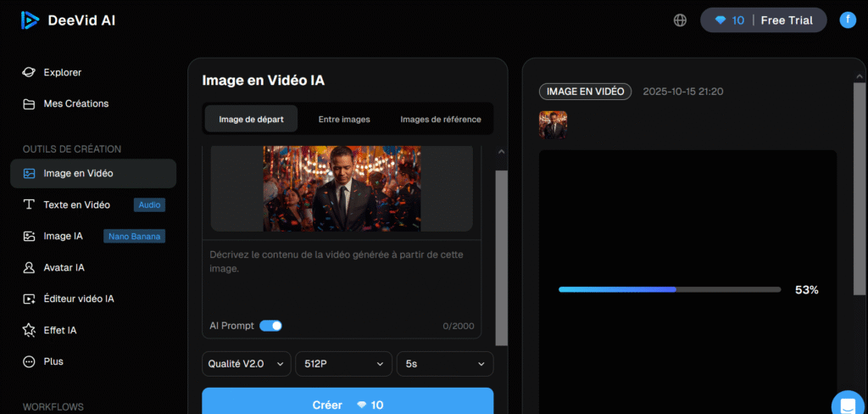The width and height of the screenshot is (868, 414).
Task: Toggle the AI Prompt switch off
Action: (270, 326)
